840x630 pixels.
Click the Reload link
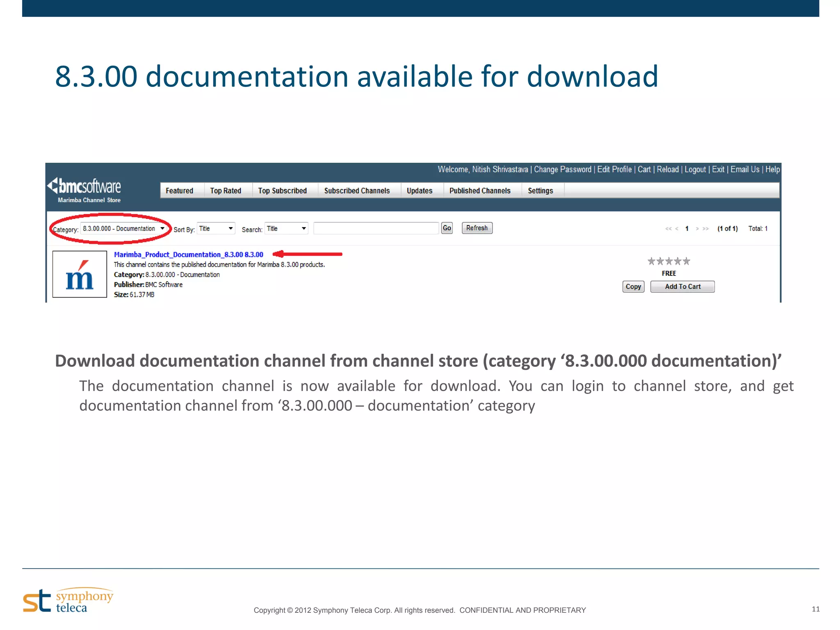point(668,169)
